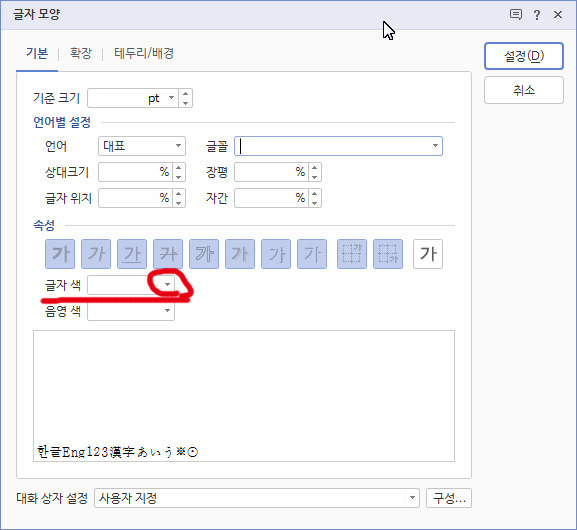Switch to the 기본 tab

(37, 53)
